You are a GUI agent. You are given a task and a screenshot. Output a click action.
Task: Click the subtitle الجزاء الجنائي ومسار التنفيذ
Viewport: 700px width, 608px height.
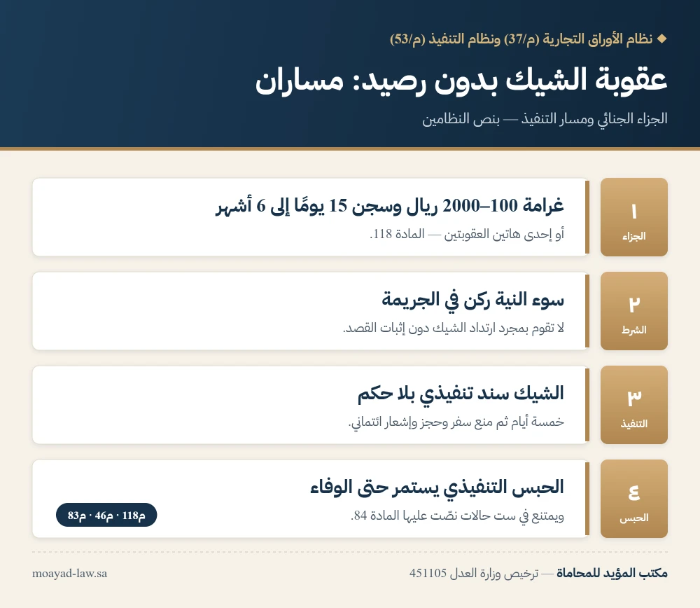coord(594,119)
